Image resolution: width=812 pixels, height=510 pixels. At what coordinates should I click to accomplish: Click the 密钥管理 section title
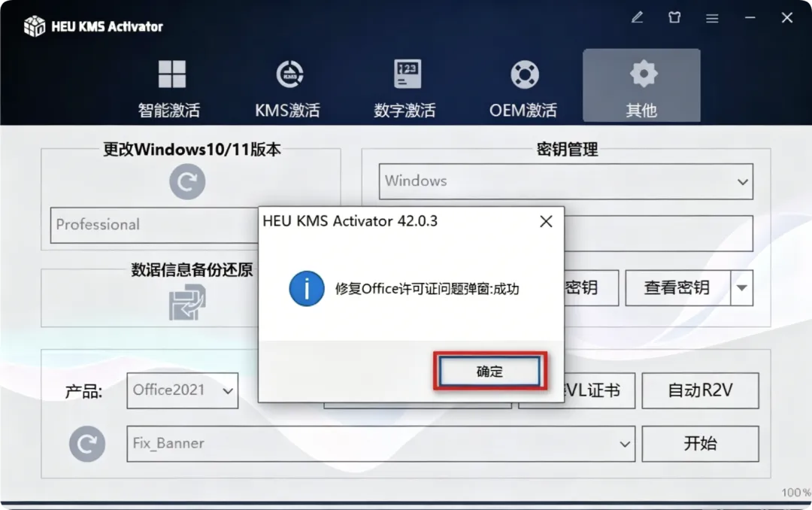pyautogui.click(x=567, y=149)
